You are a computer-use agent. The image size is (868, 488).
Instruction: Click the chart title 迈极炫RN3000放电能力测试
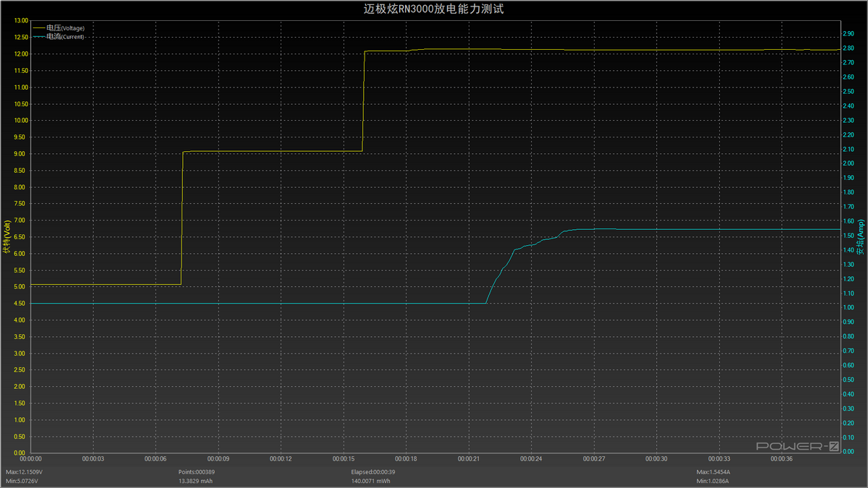pos(433,9)
